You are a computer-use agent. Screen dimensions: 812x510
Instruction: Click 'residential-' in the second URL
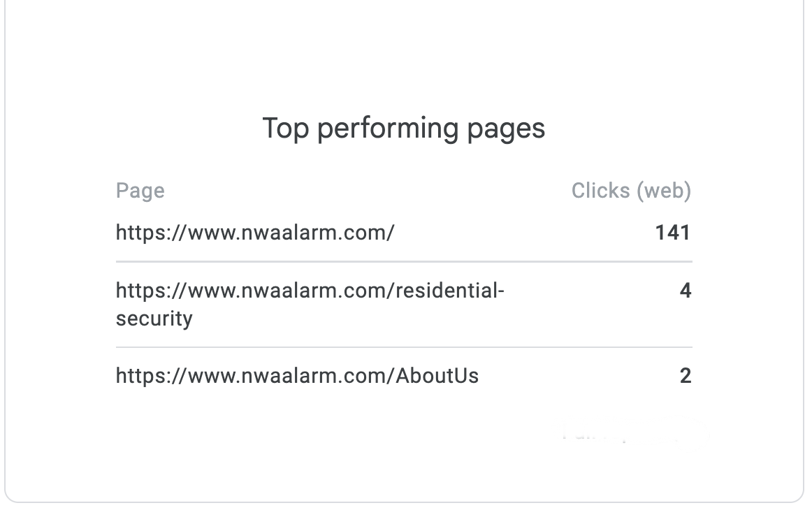pos(450,291)
